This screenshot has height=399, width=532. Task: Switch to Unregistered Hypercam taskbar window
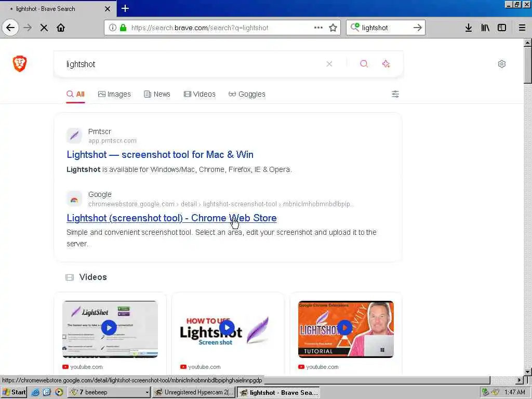tap(193, 392)
